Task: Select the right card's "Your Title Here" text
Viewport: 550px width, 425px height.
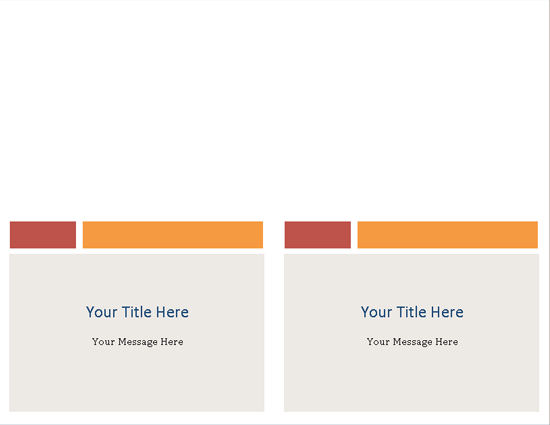Action: click(412, 312)
